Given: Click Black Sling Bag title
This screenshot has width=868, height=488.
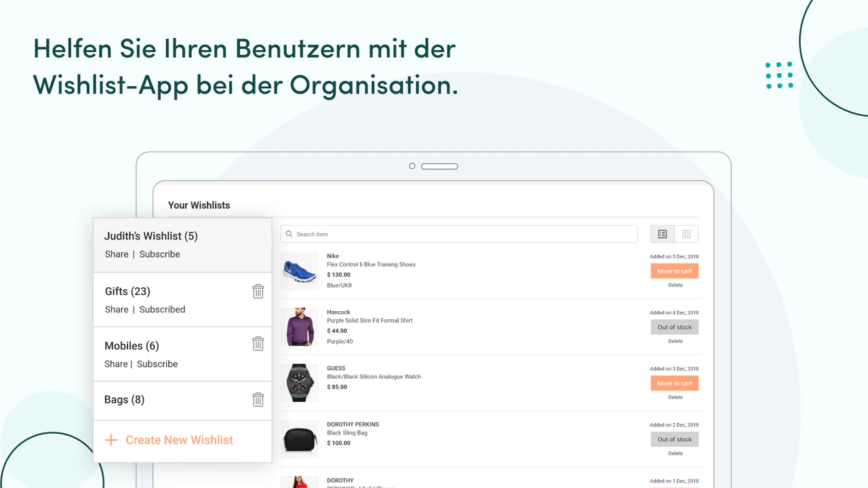Looking at the screenshot, I should coord(347,433).
